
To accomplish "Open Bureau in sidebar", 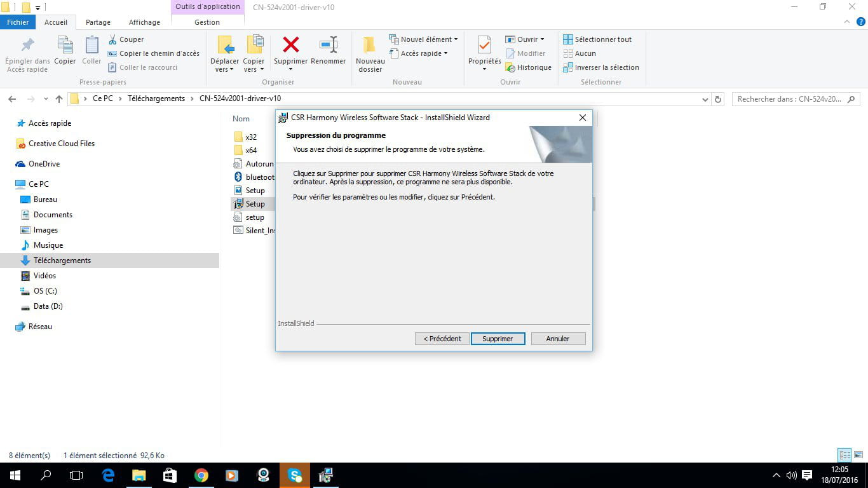I will pyautogui.click(x=45, y=200).
